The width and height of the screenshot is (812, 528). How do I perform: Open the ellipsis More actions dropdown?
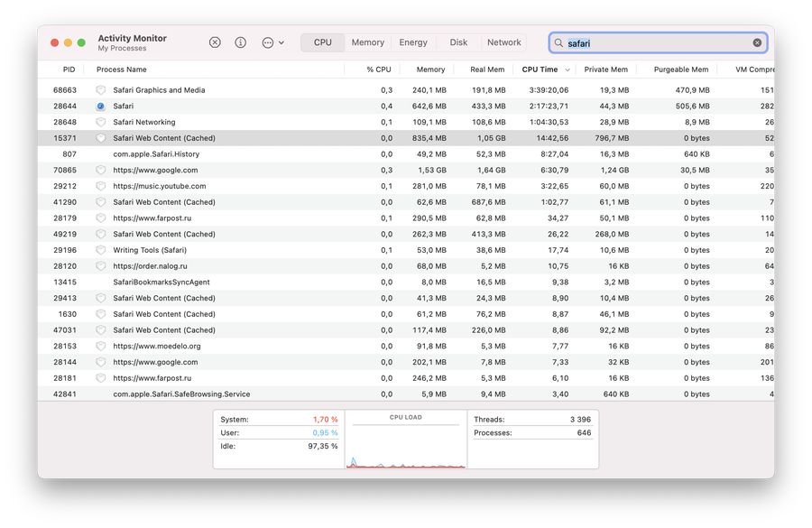[272, 42]
